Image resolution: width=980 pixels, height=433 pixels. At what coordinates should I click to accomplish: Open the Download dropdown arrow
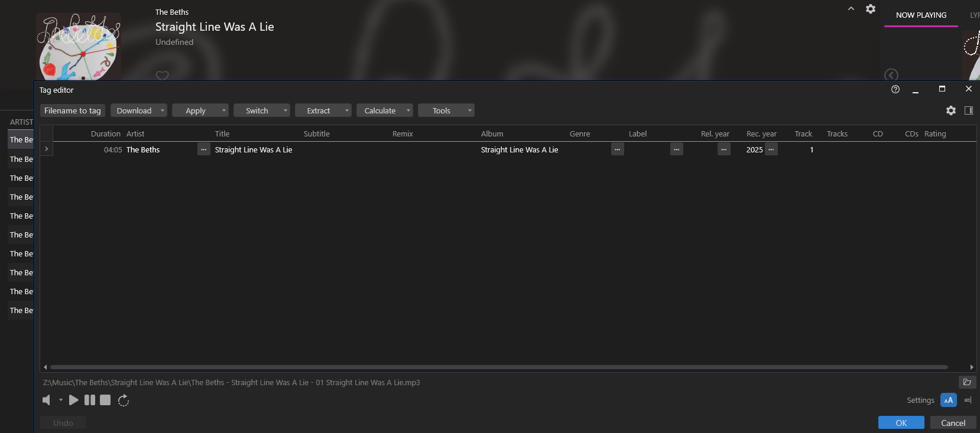(x=163, y=110)
